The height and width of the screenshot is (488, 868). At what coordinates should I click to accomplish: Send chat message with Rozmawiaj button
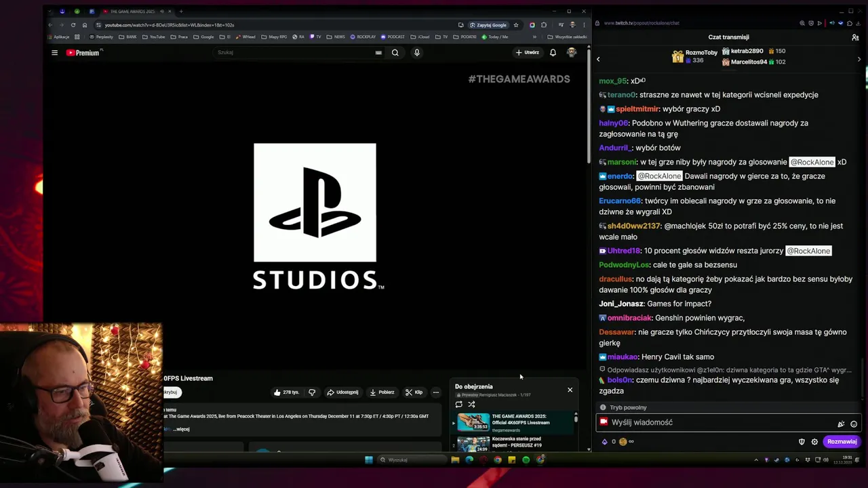point(842,442)
